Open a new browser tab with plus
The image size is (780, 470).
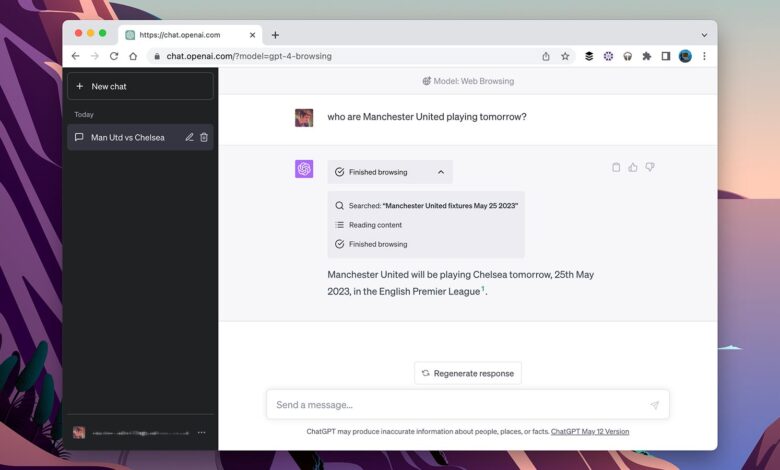click(275, 35)
